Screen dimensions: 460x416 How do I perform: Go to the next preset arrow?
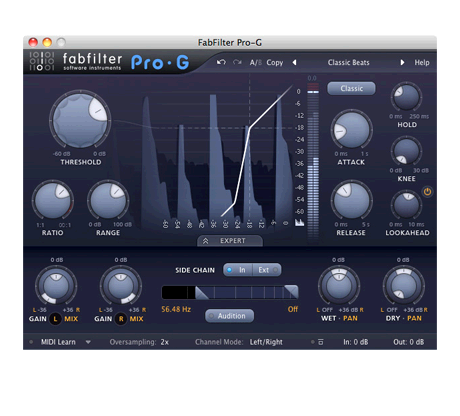point(402,62)
